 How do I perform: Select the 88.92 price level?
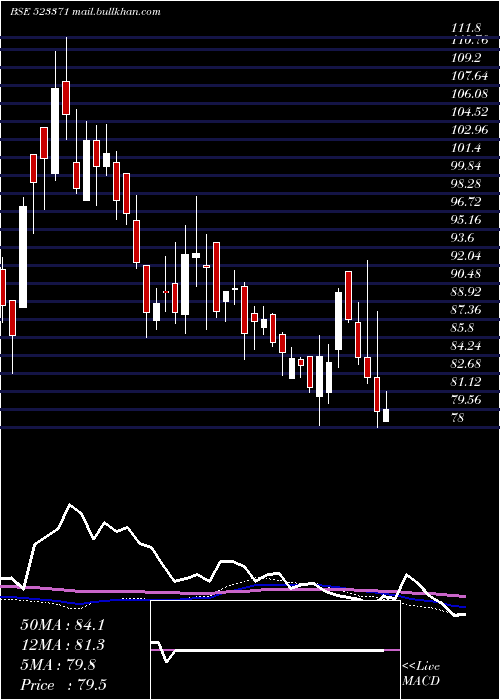coord(467,292)
